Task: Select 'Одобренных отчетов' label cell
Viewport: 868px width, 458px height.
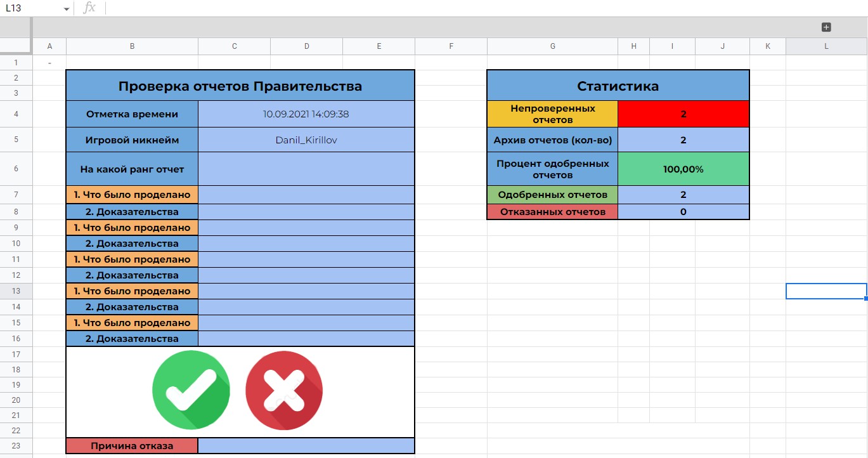Action: pyautogui.click(x=553, y=195)
